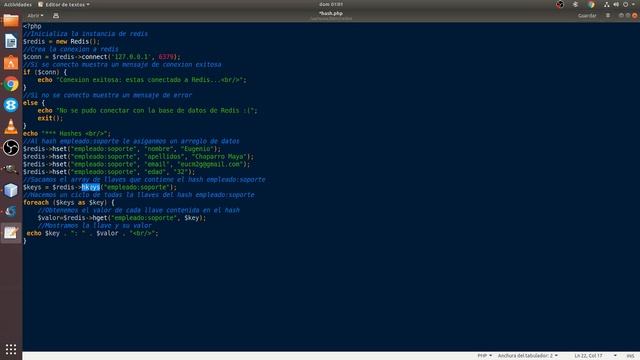The image size is (640, 360).
Task: Click the Guardar button
Action: (x=587, y=16)
